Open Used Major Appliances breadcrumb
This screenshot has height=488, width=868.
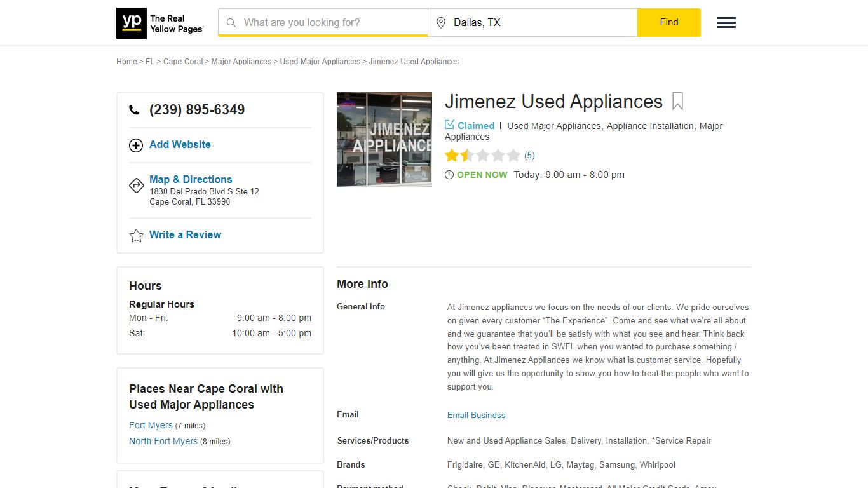coord(320,62)
